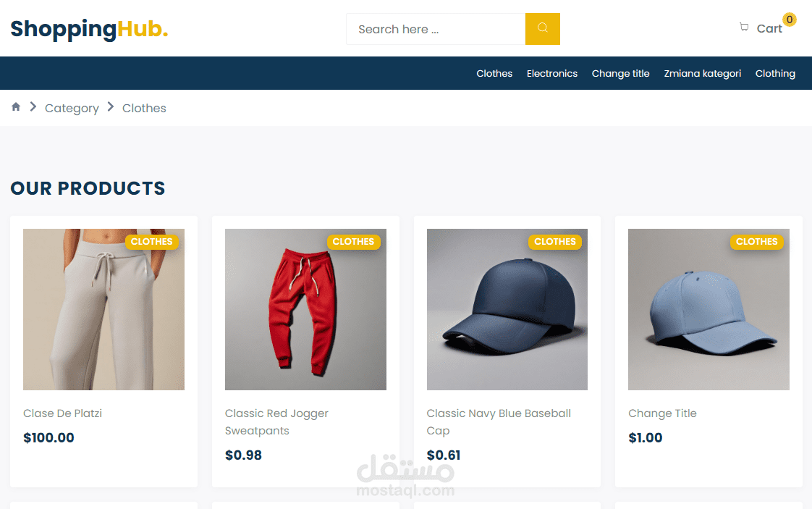
Task: Click the Category breadcrumb link
Action: [72, 109]
